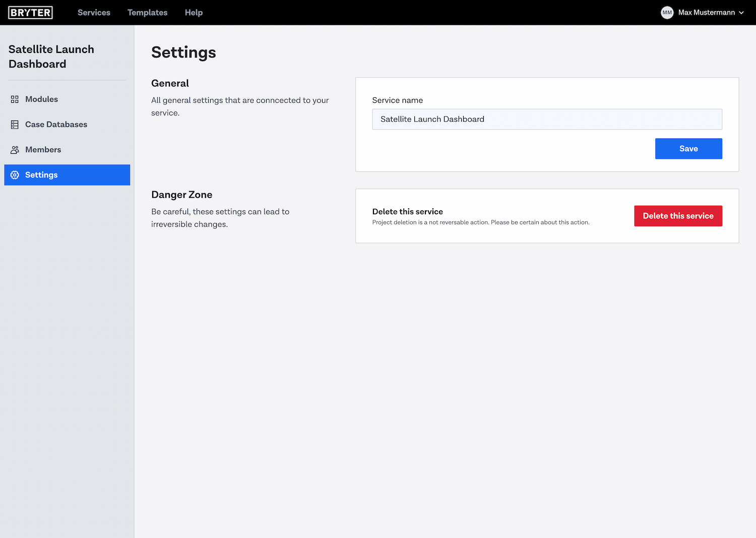Click the Modules grid icon

tap(15, 99)
